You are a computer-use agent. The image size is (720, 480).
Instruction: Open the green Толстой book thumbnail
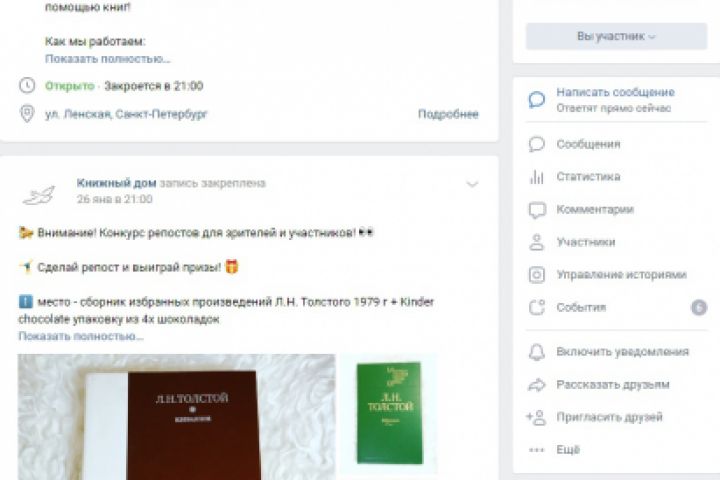pos(389,413)
